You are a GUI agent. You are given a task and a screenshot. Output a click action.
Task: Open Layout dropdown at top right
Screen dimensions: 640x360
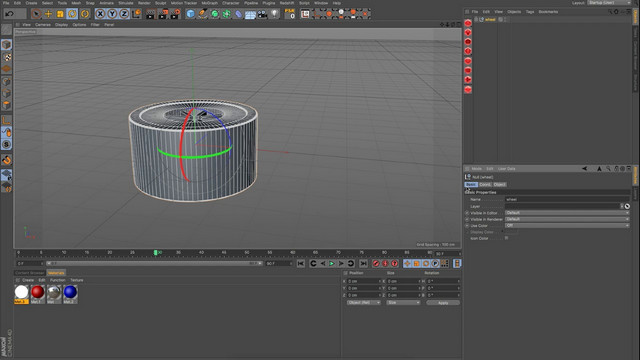click(x=609, y=3)
